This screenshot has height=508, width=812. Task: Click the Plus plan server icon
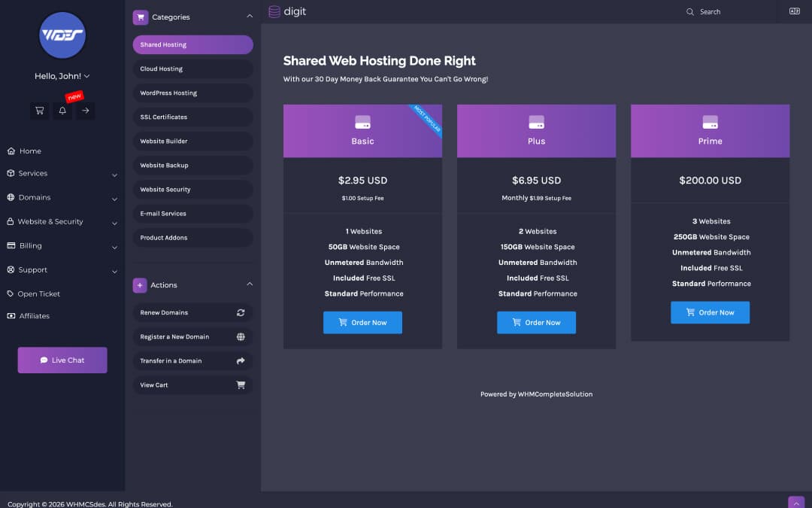[537, 123]
